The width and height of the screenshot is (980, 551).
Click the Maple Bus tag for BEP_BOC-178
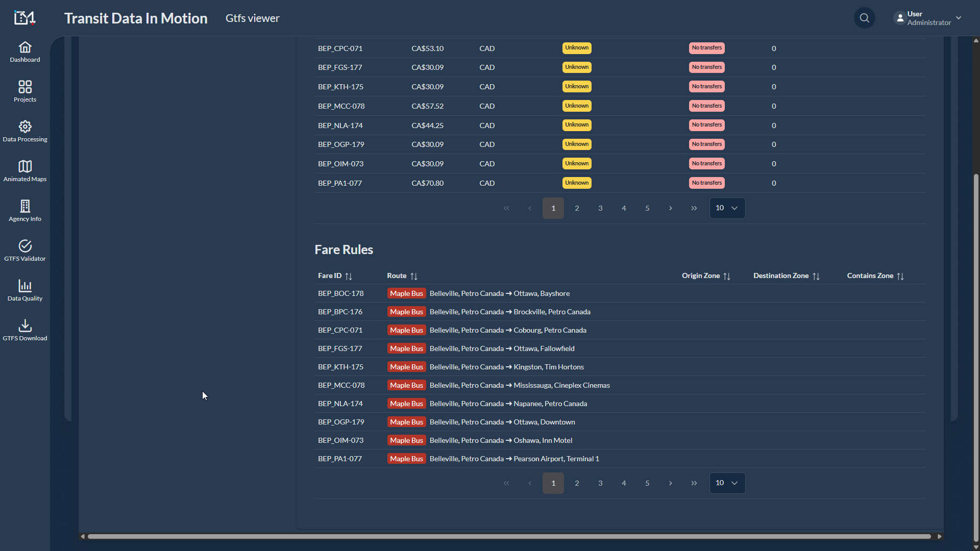[x=406, y=293]
